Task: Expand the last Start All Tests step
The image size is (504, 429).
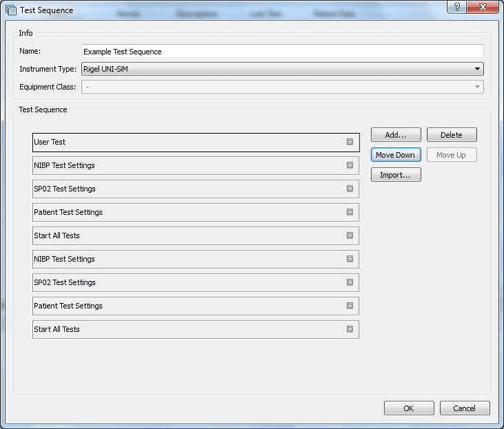Action: (350, 329)
